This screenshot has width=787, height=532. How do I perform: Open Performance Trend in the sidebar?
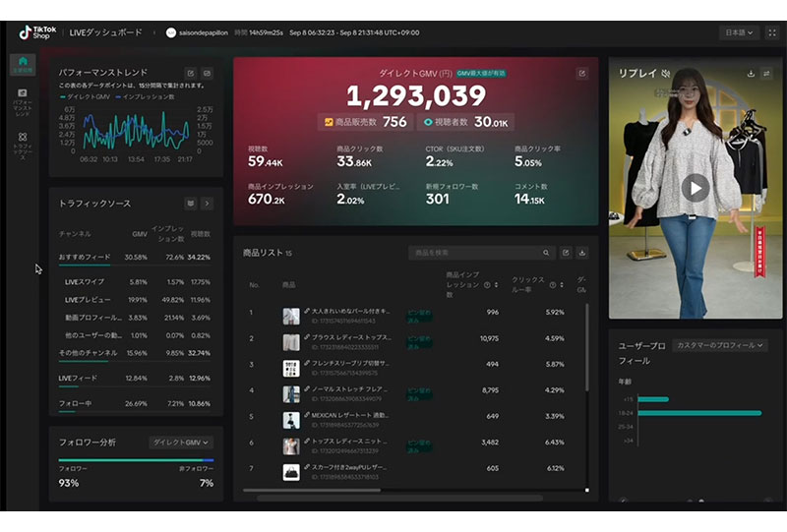click(22, 98)
